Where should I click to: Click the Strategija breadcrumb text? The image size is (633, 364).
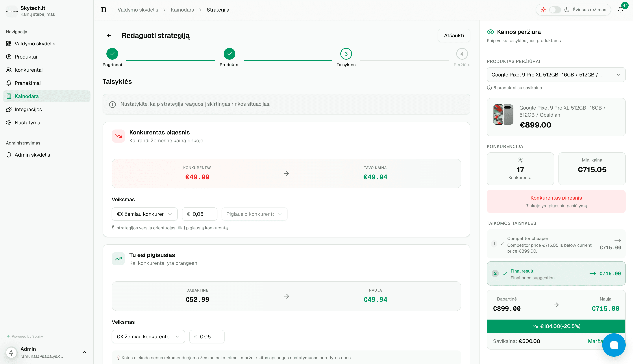tap(218, 10)
